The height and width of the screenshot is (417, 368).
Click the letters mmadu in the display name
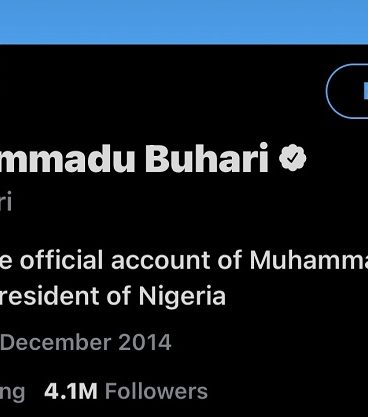point(67,159)
